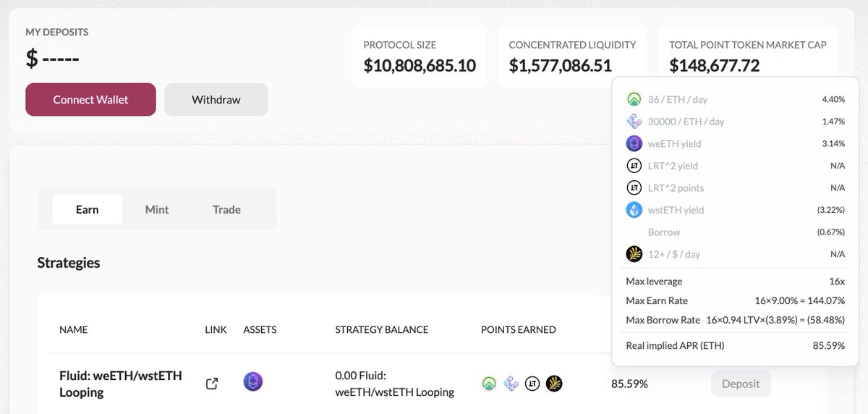Click the Connect Wallet button
The width and height of the screenshot is (868, 414).
tap(90, 99)
